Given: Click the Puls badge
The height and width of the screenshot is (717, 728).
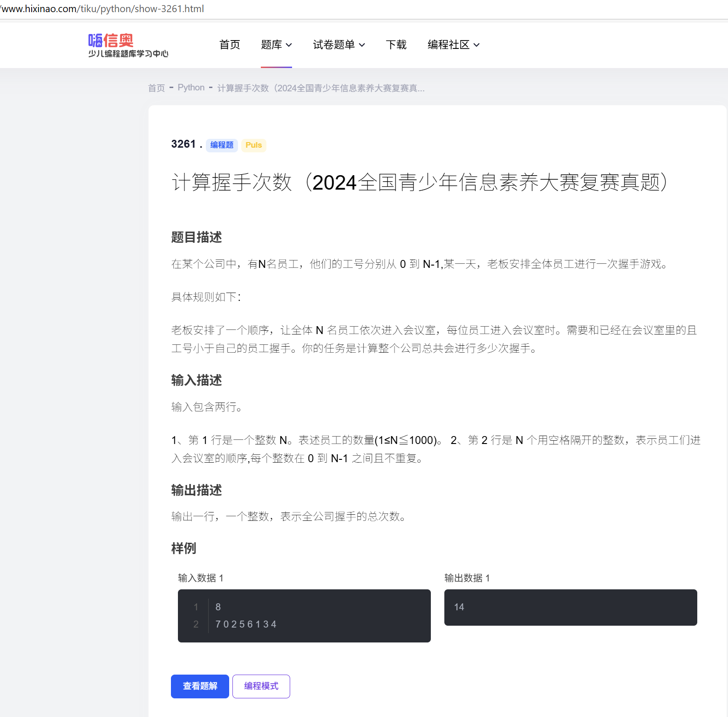Looking at the screenshot, I should pyautogui.click(x=253, y=145).
